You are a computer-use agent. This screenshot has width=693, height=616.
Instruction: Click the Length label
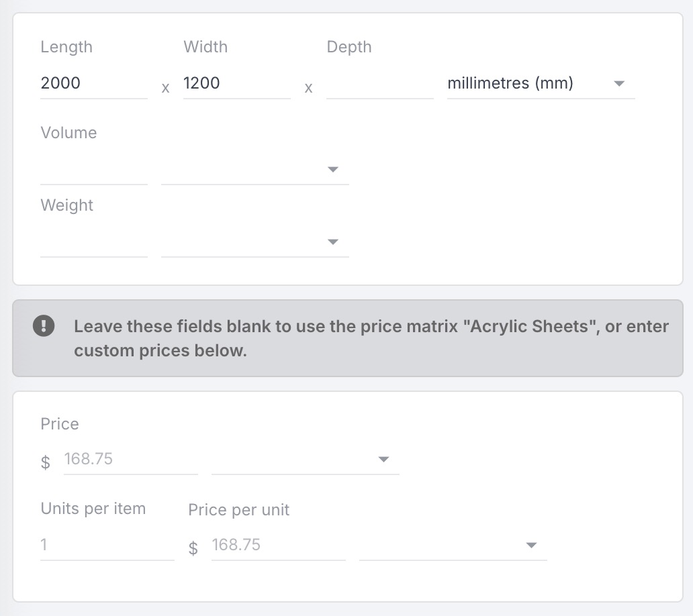click(66, 47)
